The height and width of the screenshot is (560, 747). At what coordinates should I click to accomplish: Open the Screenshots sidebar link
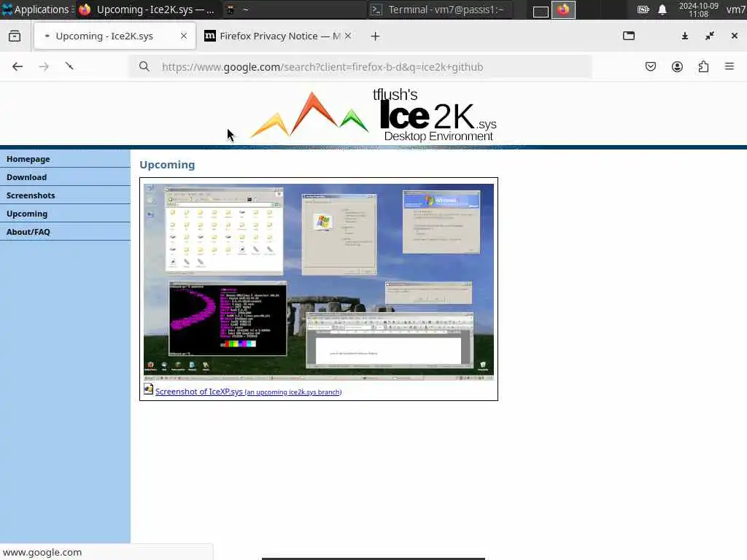65,195
